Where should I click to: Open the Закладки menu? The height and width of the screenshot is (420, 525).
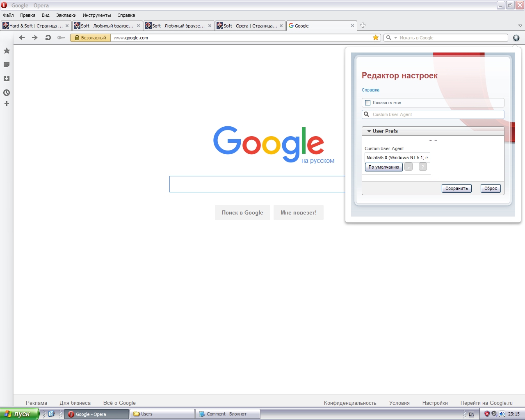pos(66,15)
